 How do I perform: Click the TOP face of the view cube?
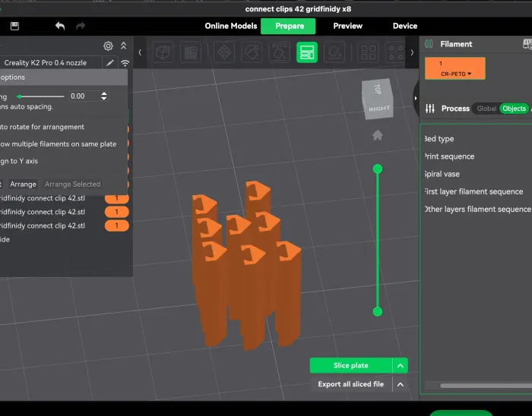377,90
